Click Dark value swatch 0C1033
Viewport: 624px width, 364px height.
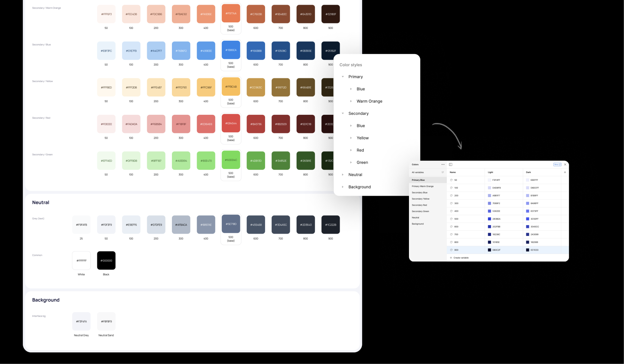point(527,250)
